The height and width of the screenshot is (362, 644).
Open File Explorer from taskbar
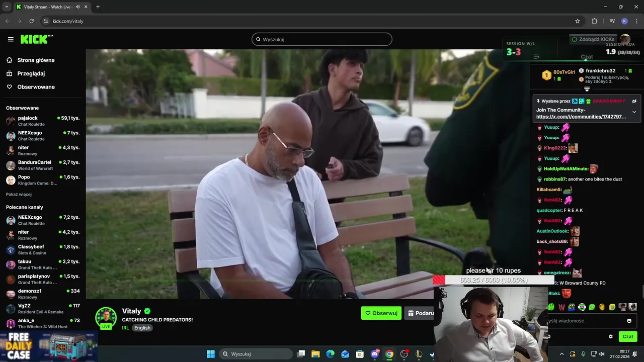(x=315, y=354)
